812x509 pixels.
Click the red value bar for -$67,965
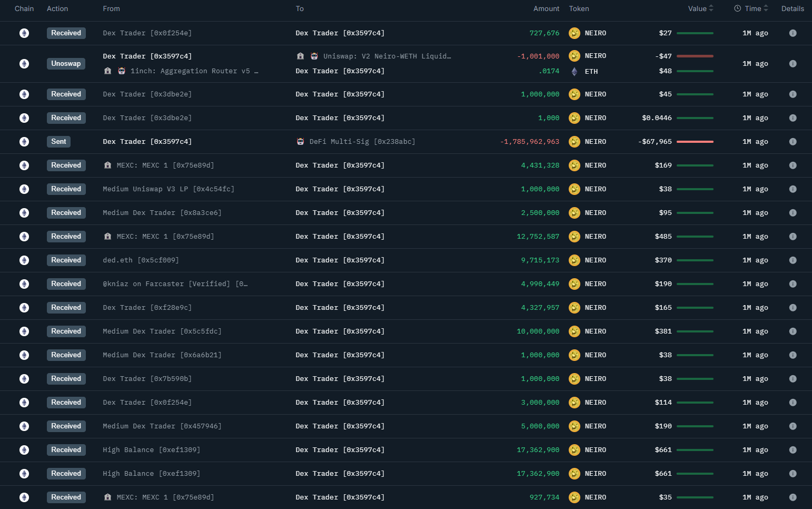click(x=695, y=142)
